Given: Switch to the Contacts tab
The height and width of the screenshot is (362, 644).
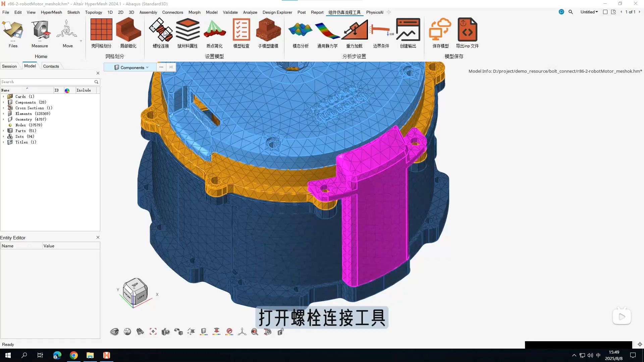Looking at the screenshot, I should [x=51, y=66].
